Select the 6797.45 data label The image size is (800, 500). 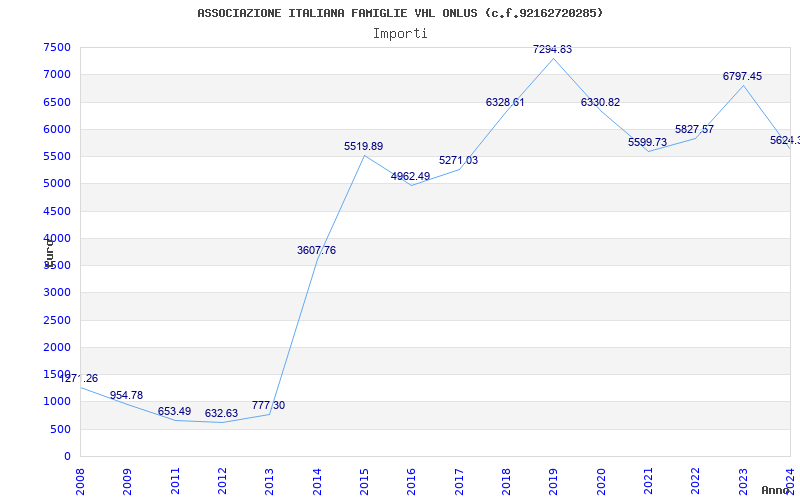click(x=742, y=77)
